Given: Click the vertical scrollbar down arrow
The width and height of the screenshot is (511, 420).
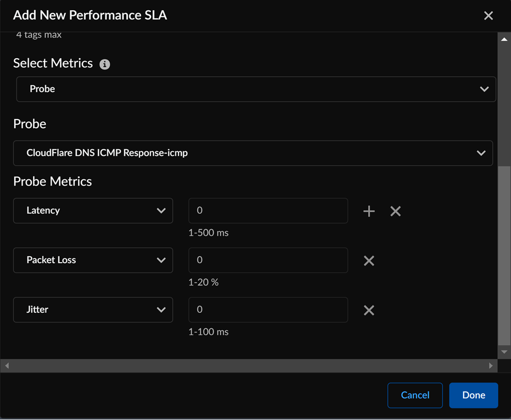Looking at the screenshot, I should tap(504, 352).
